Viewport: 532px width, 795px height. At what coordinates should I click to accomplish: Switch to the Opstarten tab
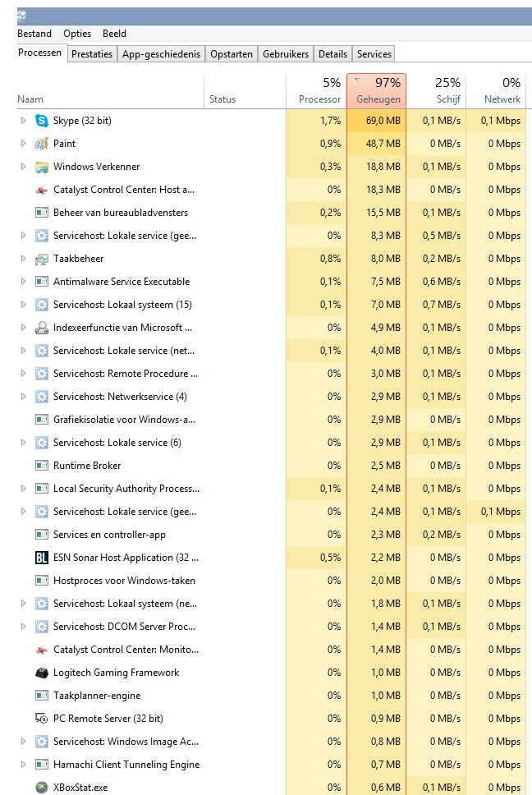pyautogui.click(x=232, y=53)
